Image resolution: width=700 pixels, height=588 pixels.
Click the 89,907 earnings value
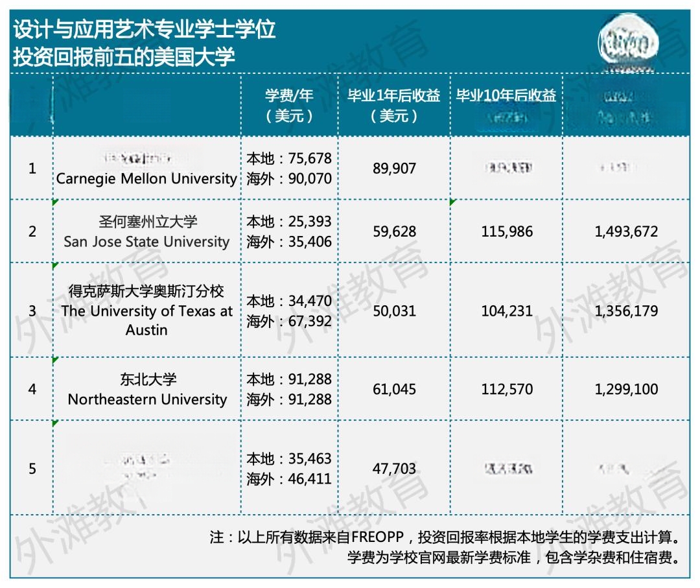(x=394, y=169)
